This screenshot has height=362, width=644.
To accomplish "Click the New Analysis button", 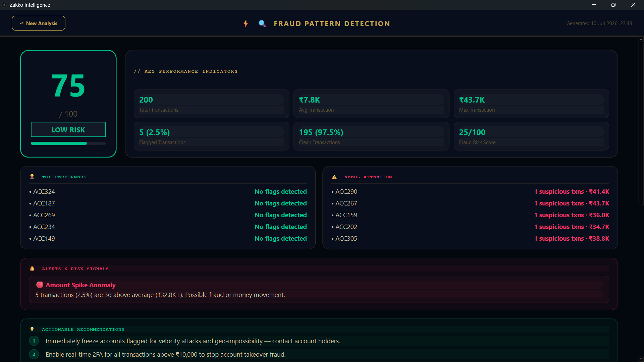I will click(x=39, y=23).
